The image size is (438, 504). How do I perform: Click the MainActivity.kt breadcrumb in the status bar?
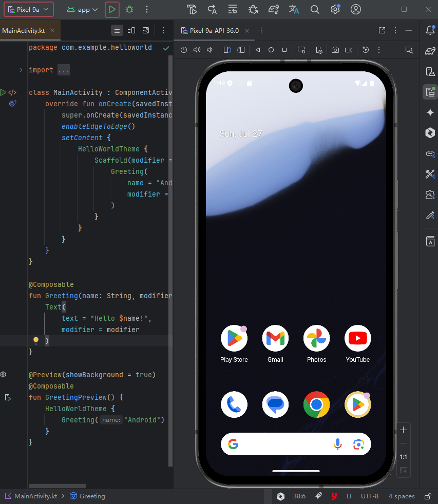tap(31, 496)
